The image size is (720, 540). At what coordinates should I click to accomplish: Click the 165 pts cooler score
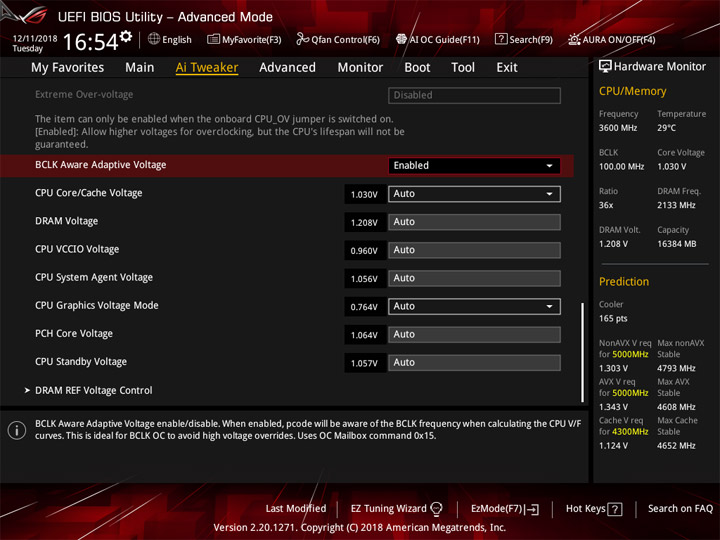[x=613, y=318]
